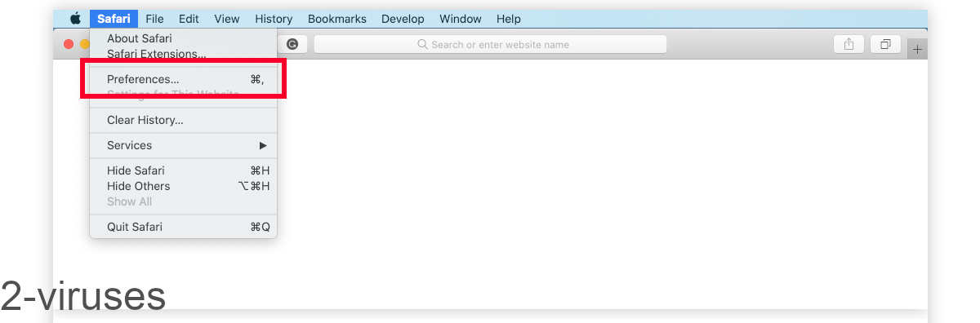Open the Apple menu
The height and width of the screenshot is (323, 980).
[x=76, y=19]
